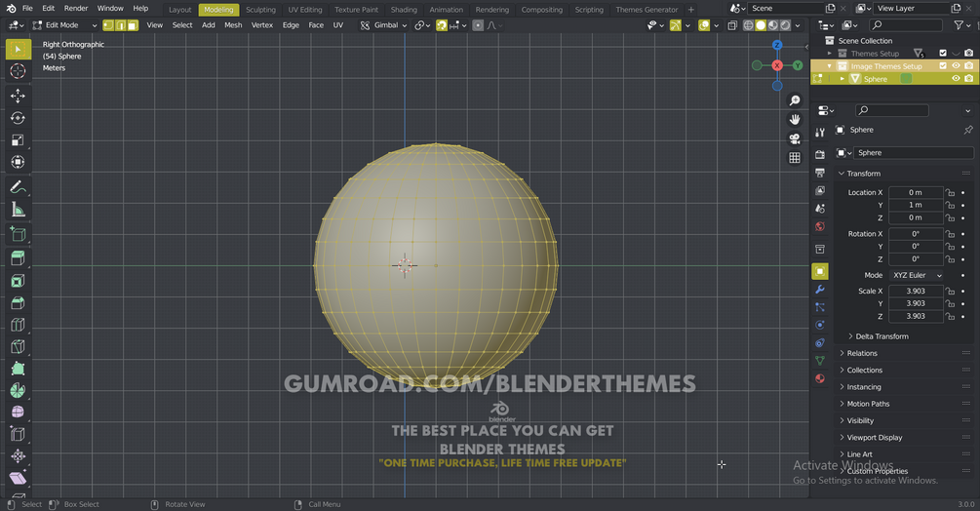The width and height of the screenshot is (980, 511).
Task: Select the Select Box tool
Action: (19, 50)
